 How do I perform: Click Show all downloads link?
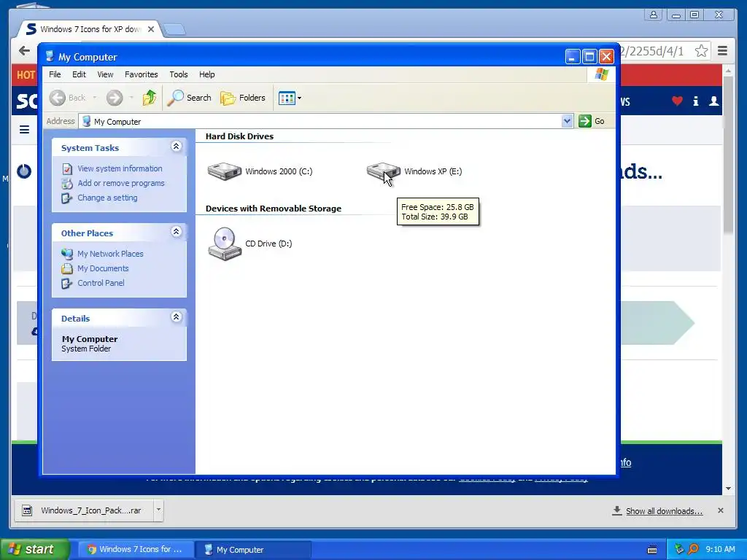pos(664,511)
